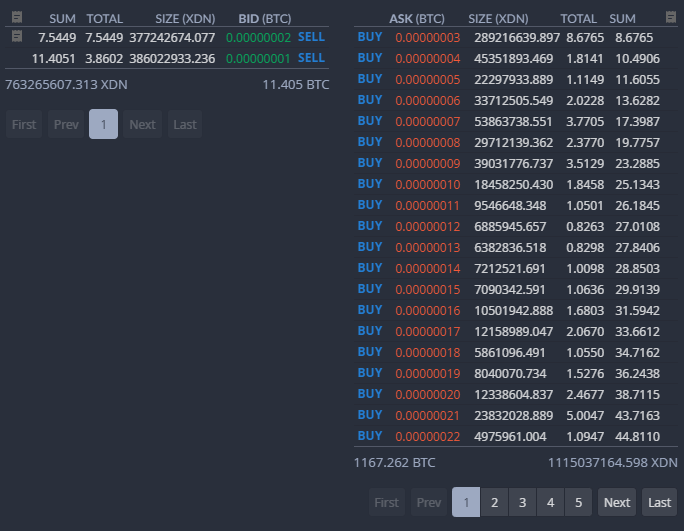Click the receipt icon beside 7.5449 row

[x=17, y=36]
